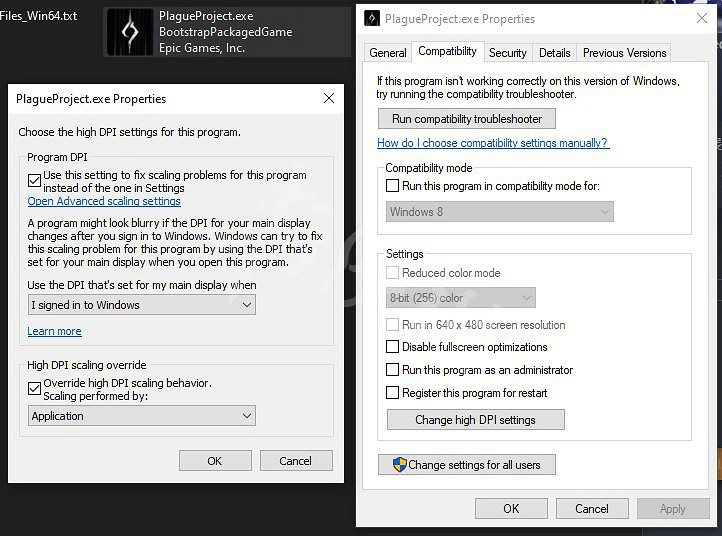Close the PlagueProject.exe Properties window
722x536 pixels.
700,18
